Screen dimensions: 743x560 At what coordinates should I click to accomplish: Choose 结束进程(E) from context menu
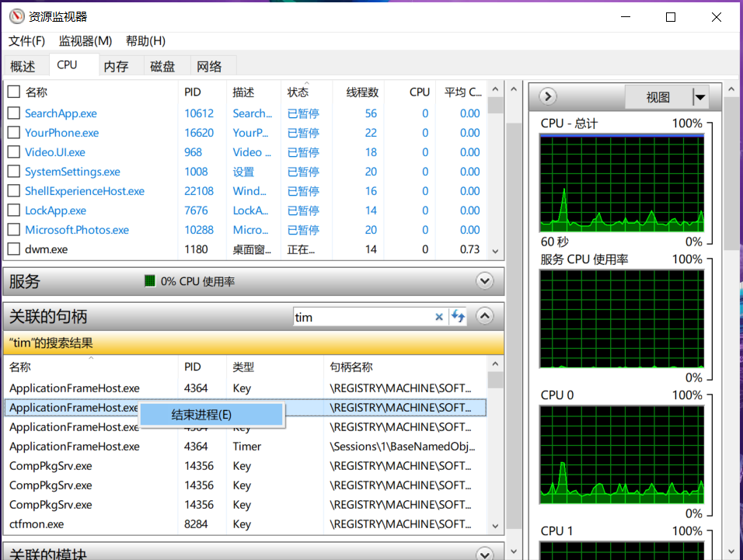[212, 416]
